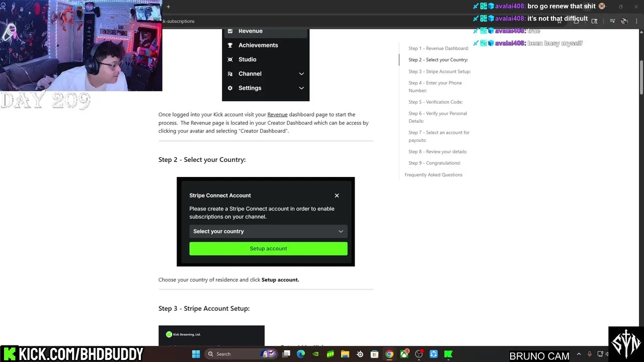Image resolution: width=644 pixels, height=362 pixels.
Task: Click the webcam feed overlay
Action: (x=81, y=46)
